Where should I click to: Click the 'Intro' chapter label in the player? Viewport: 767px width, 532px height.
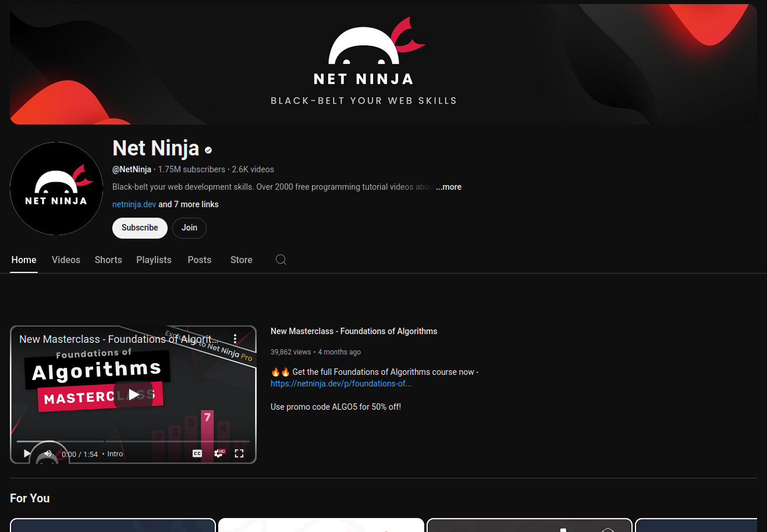[115, 454]
